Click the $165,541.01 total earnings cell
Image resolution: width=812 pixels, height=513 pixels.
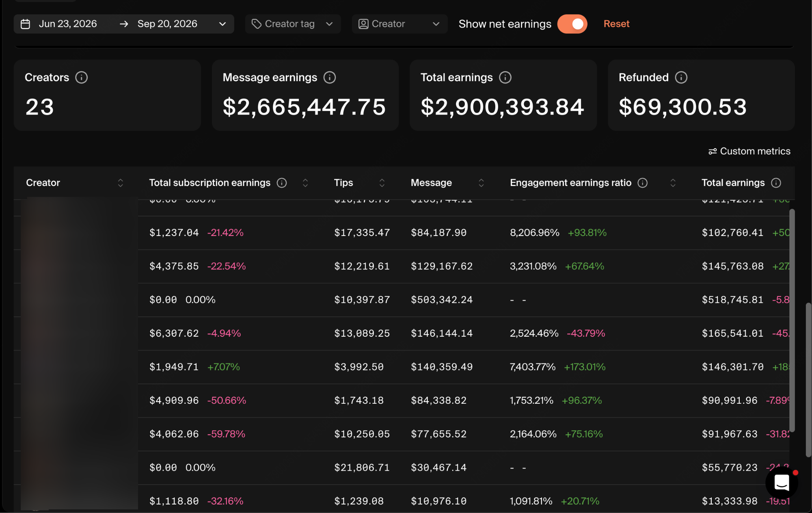coord(732,333)
